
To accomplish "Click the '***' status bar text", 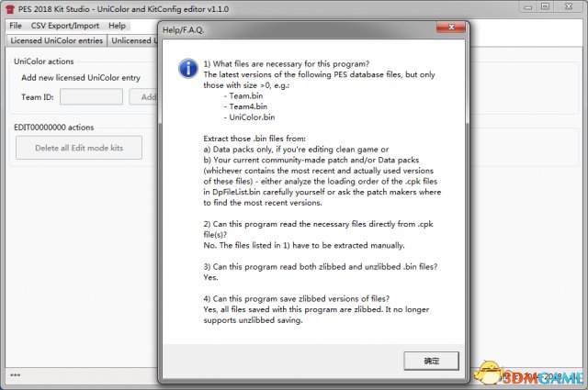I will 16,375.
